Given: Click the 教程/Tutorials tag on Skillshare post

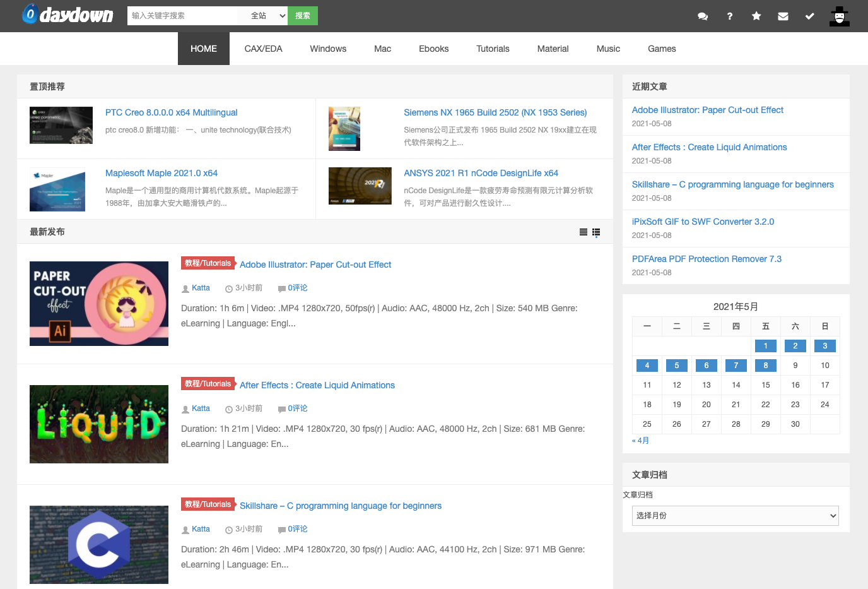Looking at the screenshot, I should [208, 504].
